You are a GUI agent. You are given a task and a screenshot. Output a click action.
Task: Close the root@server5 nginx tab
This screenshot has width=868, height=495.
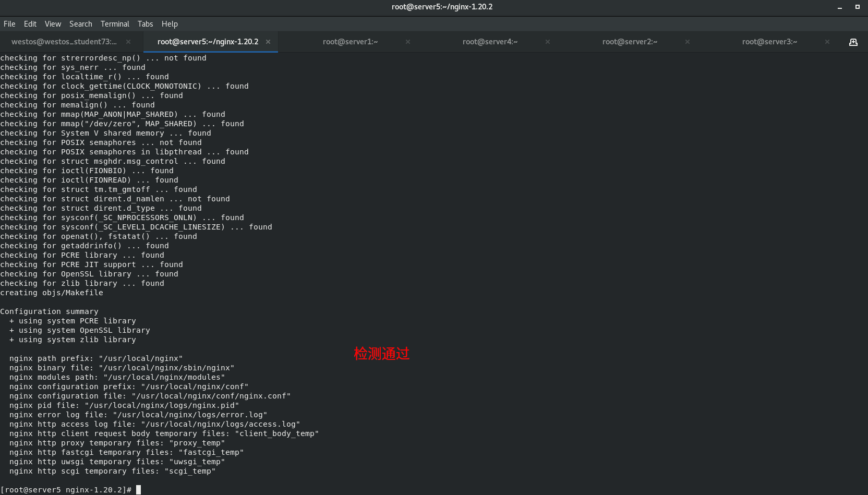268,42
